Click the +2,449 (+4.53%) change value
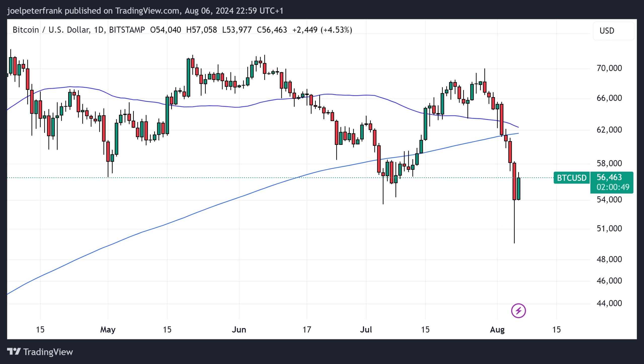This screenshot has height=364, width=644. [322, 30]
